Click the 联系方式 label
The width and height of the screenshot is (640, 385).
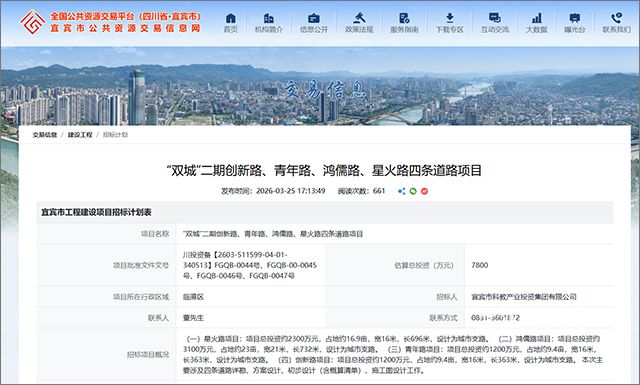point(443,318)
